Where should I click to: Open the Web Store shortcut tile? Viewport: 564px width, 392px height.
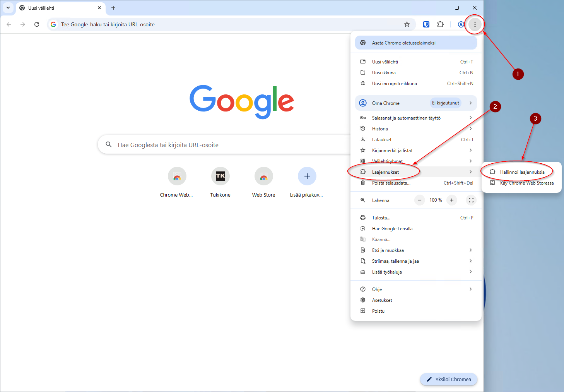click(x=263, y=183)
